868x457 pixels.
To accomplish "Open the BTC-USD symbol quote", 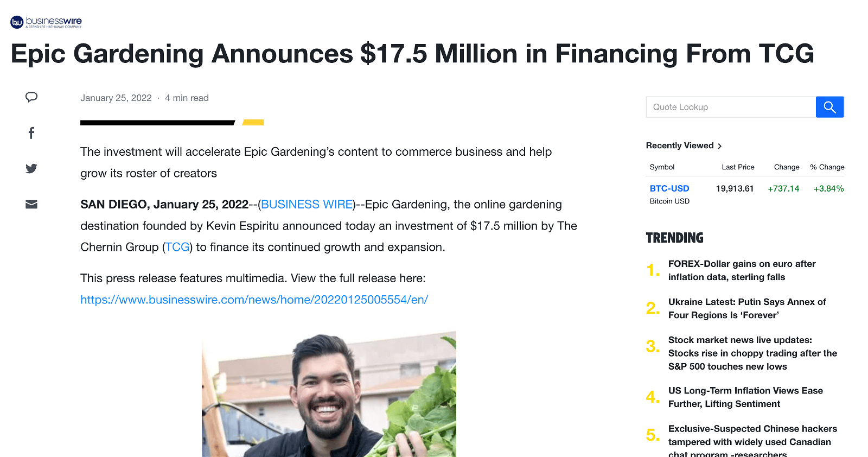I will 669,188.
